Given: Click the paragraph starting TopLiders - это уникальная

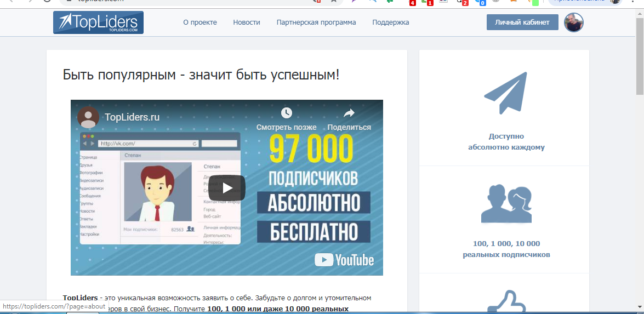Looking at the screenshot, I should [218, 303].
